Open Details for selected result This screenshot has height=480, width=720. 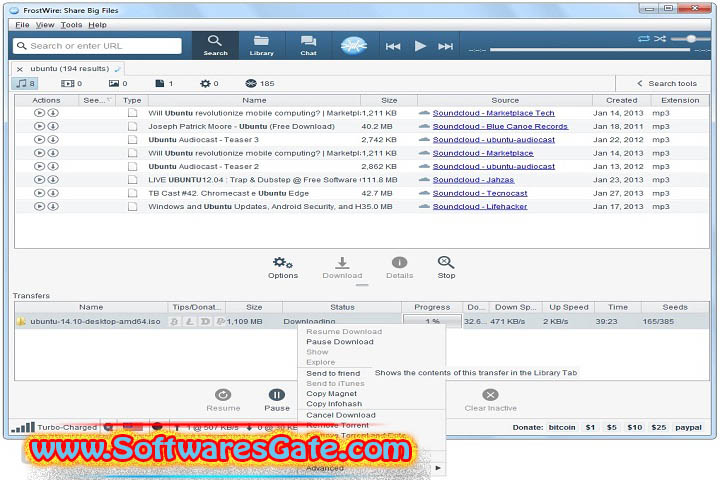(x=399, y=268)
